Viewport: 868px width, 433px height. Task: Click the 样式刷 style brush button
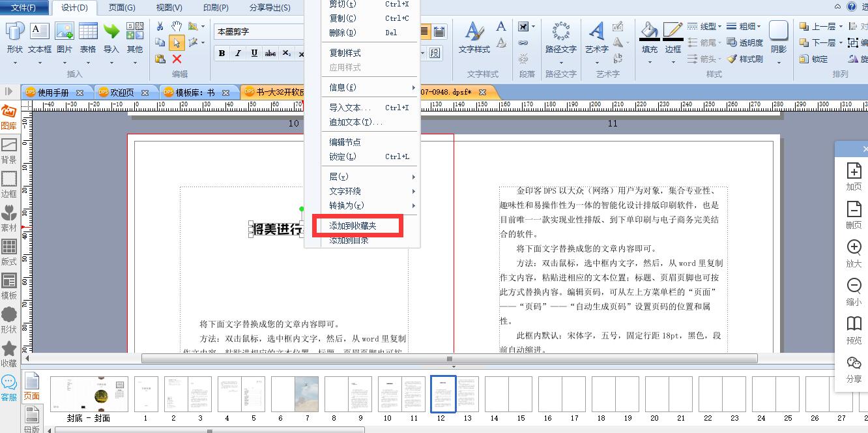coord(745,59)
